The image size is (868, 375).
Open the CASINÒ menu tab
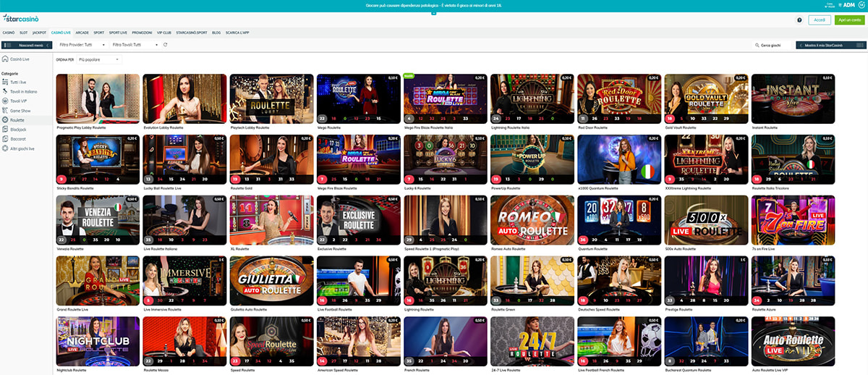point(9,33)
